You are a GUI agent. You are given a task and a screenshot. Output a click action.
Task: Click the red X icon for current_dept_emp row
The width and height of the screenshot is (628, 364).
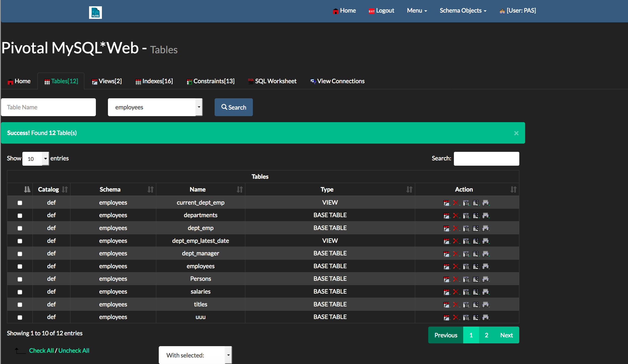point(456,203)
